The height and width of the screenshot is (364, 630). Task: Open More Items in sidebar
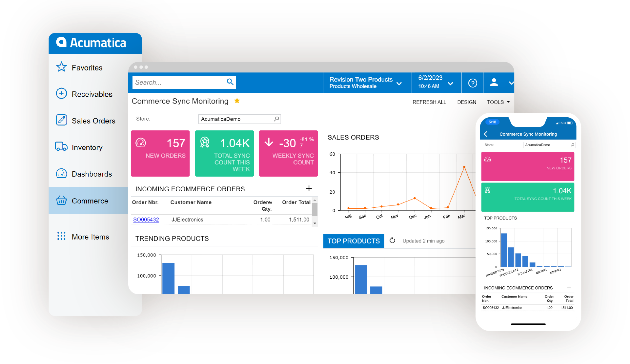pyautogui.click(x=90, y=237)
